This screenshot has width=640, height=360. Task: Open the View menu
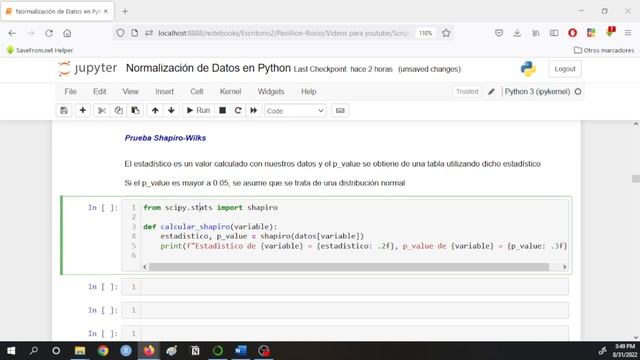pos(131,91)
